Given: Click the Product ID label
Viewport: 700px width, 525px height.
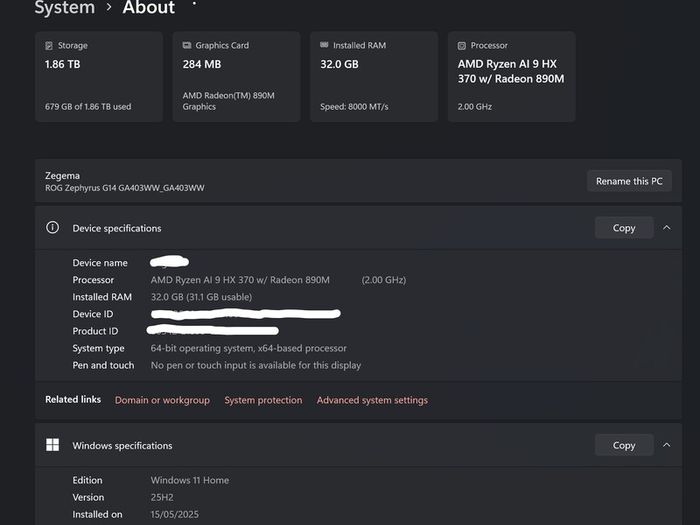Looking at the screenshot, I should pyautogui.click(x=95, y=331).
